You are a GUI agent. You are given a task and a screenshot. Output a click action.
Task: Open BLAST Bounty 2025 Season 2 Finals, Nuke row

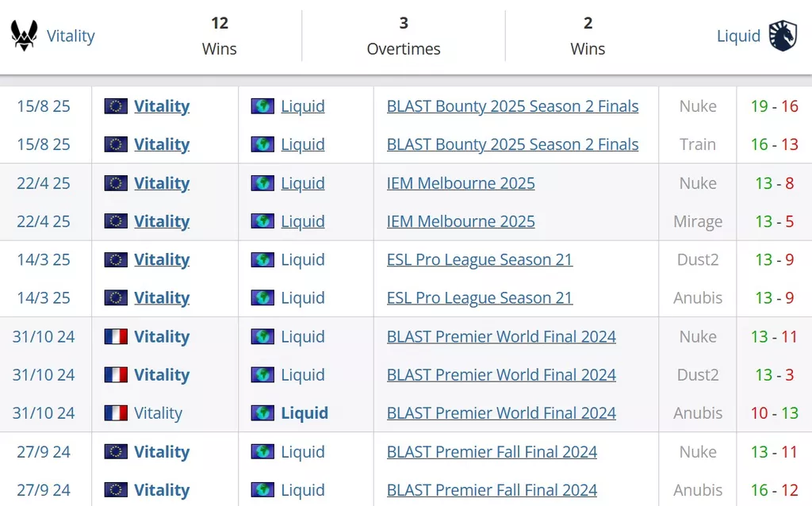(x=513, y=106)
